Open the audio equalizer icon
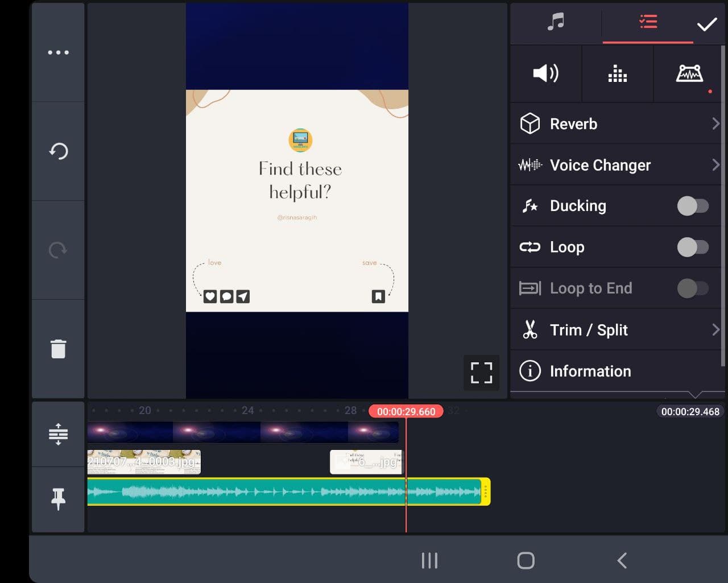The height and width of the screenshot is (583, 728). tap(617, 73)
